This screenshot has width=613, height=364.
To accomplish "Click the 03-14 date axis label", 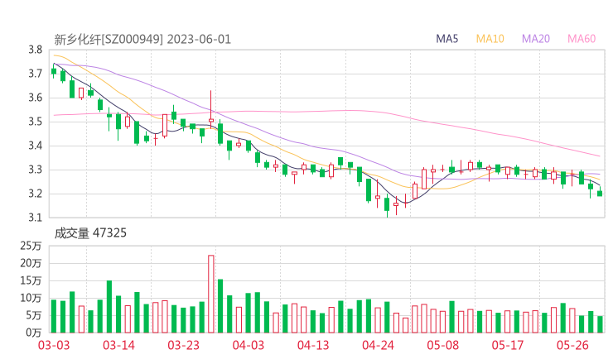I will [x=118, y=345].
